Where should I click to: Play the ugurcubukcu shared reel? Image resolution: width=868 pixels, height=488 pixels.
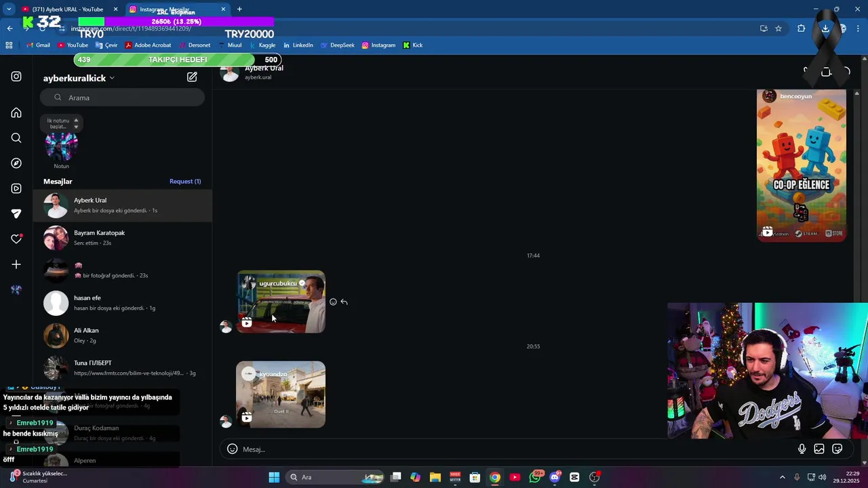281,302
